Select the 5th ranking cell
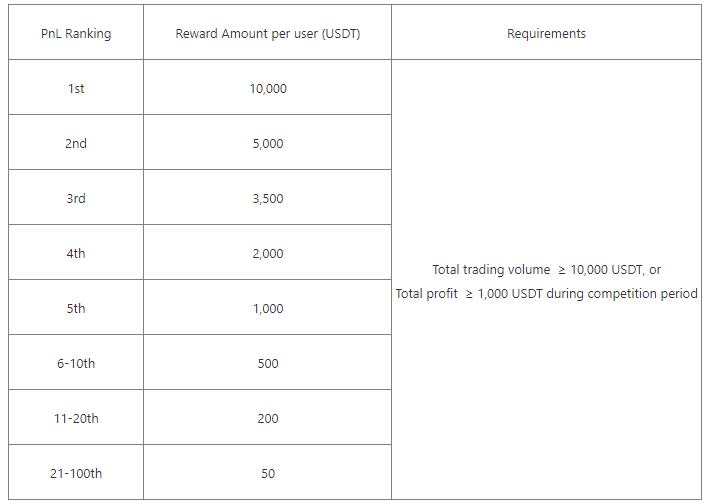The width and height of the screenshot is (707, 504). click(76, 309)
